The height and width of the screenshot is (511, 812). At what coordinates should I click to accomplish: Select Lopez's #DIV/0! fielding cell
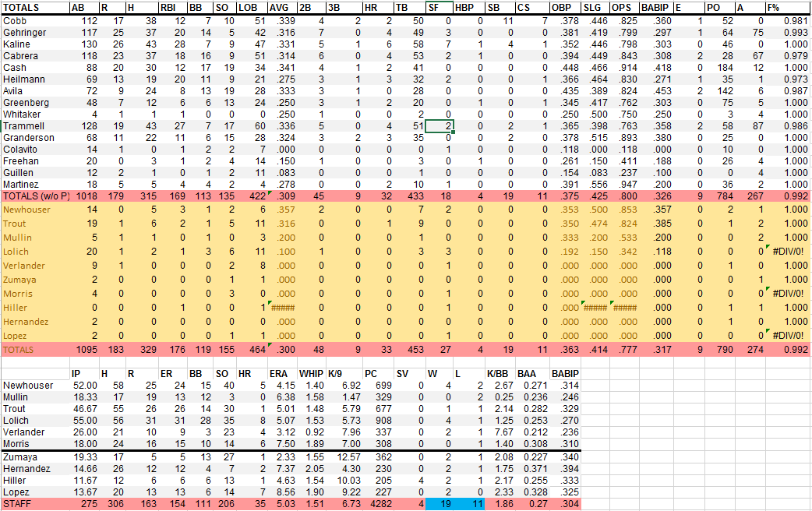click(x=788, y=336)
